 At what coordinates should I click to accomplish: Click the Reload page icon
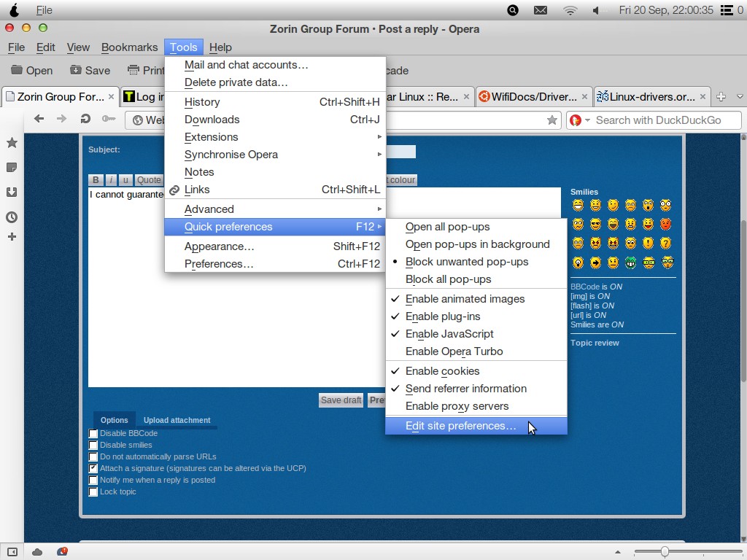click(85, 120)
